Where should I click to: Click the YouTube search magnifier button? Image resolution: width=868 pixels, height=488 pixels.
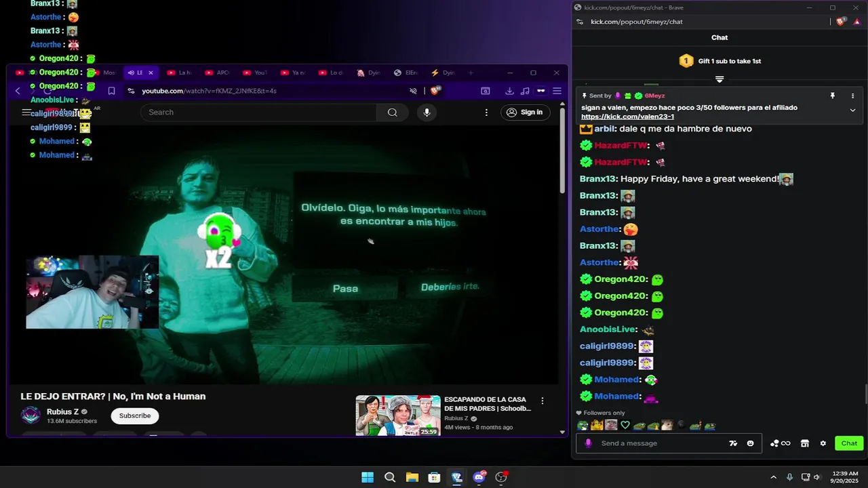(x=392, y=113)
